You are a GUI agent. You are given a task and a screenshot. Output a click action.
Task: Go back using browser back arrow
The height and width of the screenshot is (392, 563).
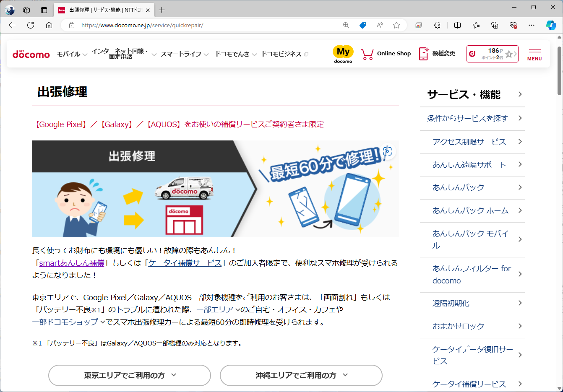tap(12, 25)
